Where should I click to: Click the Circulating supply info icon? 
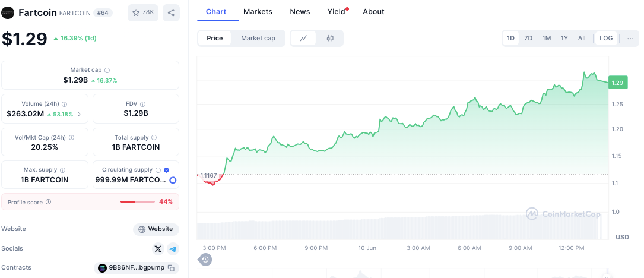click(x=157, y=170)
